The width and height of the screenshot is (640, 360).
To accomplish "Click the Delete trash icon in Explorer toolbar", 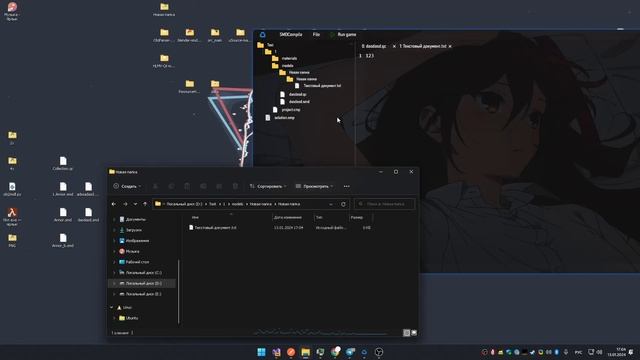I will coord(235,186).
